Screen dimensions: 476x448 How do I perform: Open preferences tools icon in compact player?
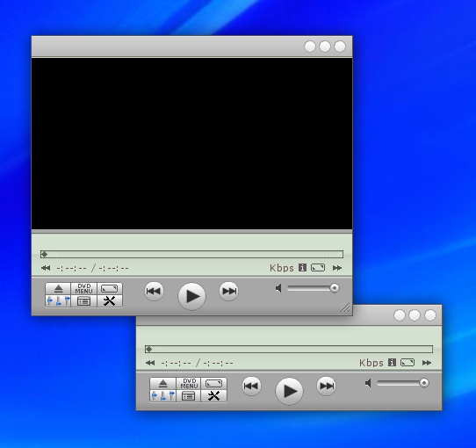pyautogui.click(x=214, y=396)
